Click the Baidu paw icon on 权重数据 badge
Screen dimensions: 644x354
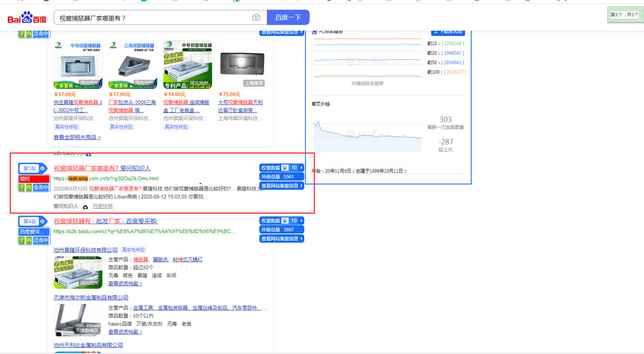[284, 167]
